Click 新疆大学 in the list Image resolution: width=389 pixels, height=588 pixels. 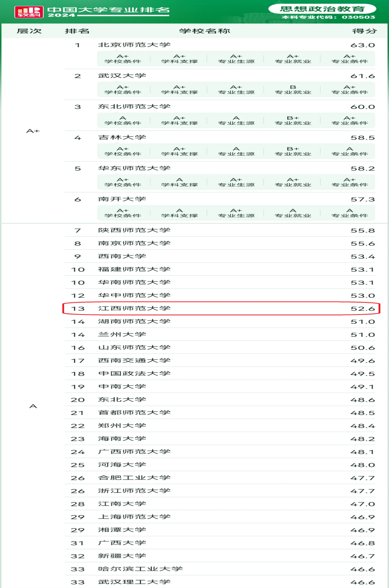point(122,555)
